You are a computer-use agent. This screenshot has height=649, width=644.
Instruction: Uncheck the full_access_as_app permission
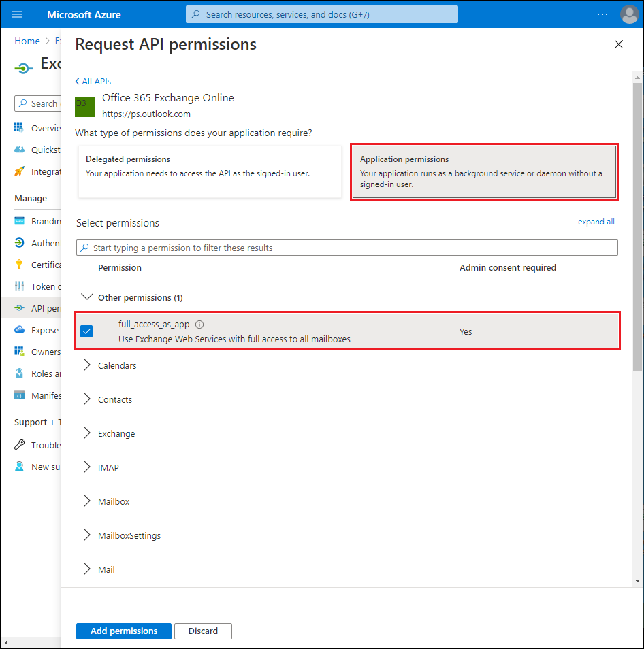click(86, 331)
